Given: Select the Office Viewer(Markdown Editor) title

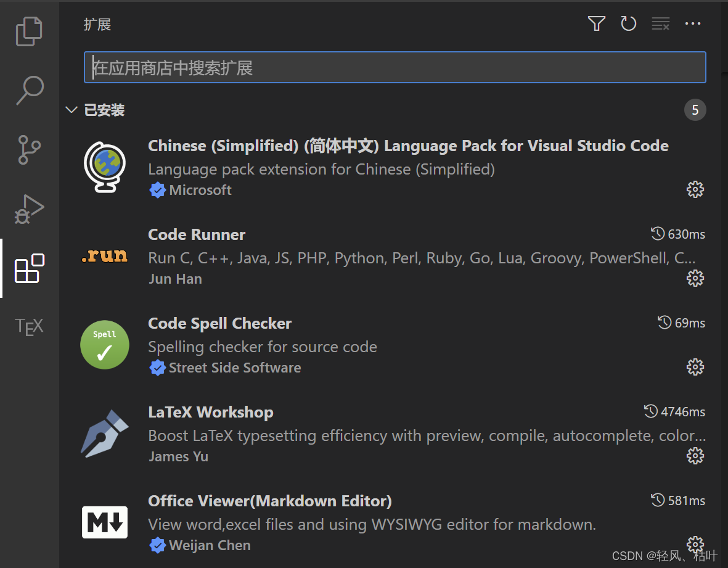Looking at the screenshot, I should coord(270,501).
